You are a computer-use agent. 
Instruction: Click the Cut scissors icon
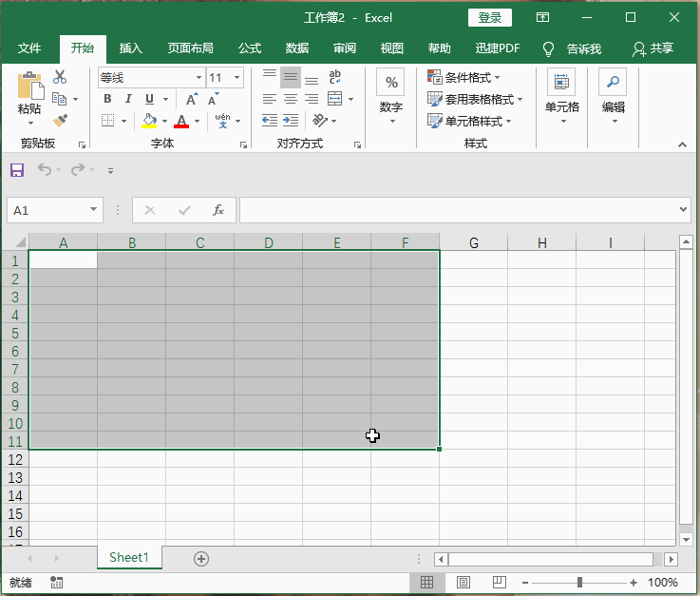(x=60, y=77)
